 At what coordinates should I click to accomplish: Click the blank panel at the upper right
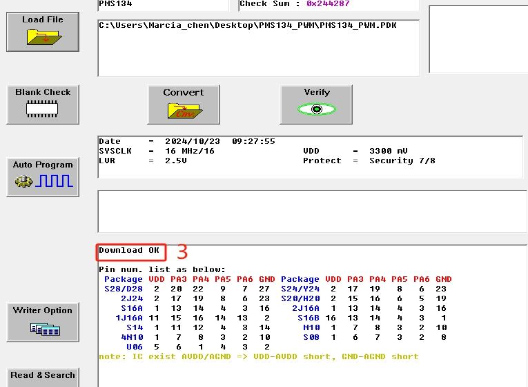[x=478, y=39]
